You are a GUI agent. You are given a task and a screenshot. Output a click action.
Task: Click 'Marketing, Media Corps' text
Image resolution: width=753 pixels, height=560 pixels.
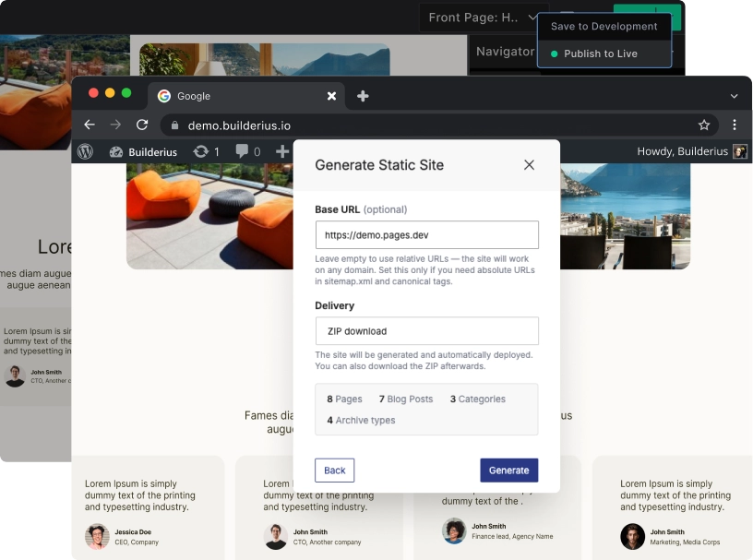[686, 542]
